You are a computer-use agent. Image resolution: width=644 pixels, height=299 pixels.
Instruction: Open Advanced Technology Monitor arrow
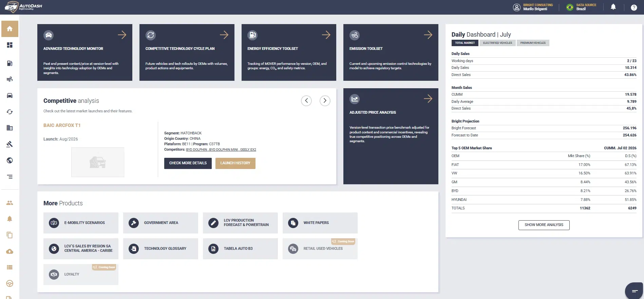[122, 35]
